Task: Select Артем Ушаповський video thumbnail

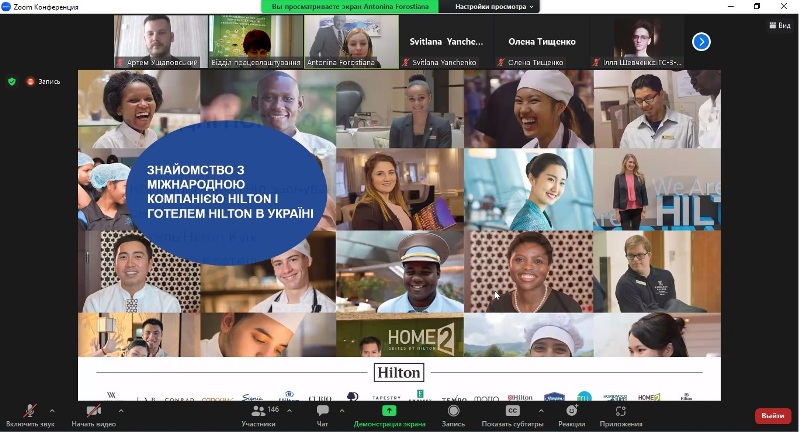Action: (x=161, y=41)
